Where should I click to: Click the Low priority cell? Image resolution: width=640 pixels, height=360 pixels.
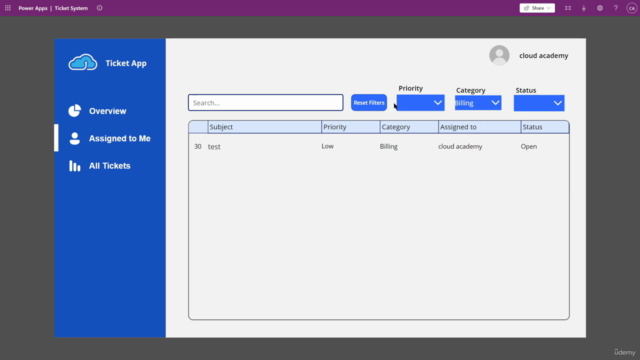coord(327,146)
